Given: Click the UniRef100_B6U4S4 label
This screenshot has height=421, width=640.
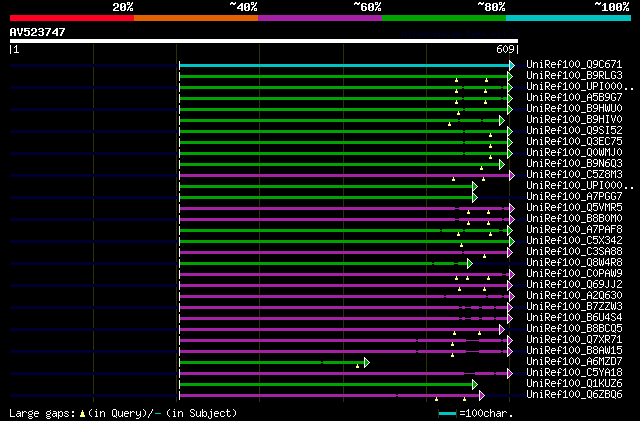Looking at the screenshot, I should point(574,318).
